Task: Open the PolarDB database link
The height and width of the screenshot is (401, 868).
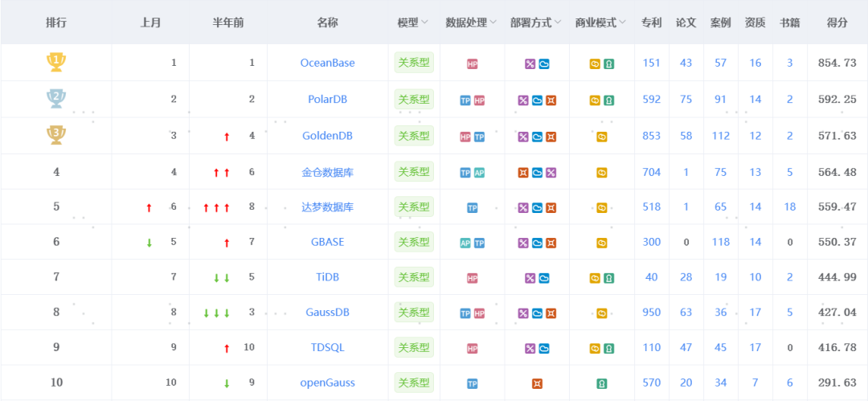Action: (x=328, y=100)
